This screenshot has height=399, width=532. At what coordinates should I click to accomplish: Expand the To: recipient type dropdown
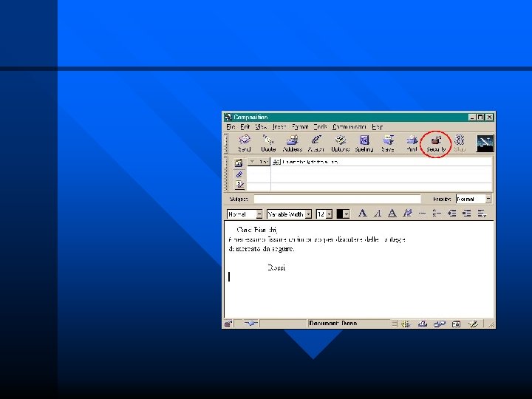click(259, 162)
